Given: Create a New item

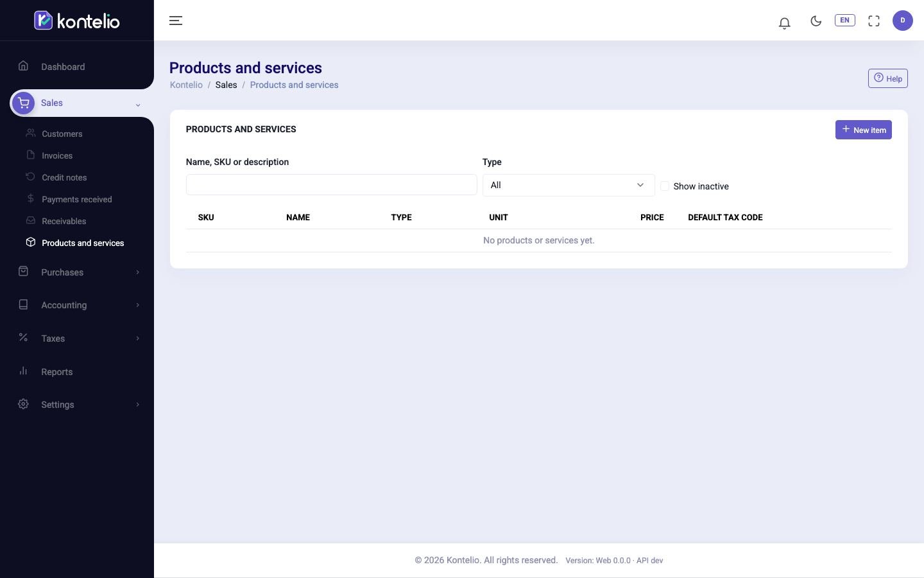Looking at the screenshot, I should pos(863,130).
